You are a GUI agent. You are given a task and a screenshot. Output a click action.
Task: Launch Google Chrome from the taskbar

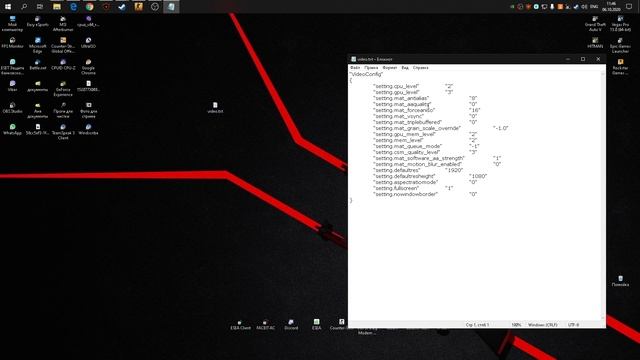tap(90, 7)
